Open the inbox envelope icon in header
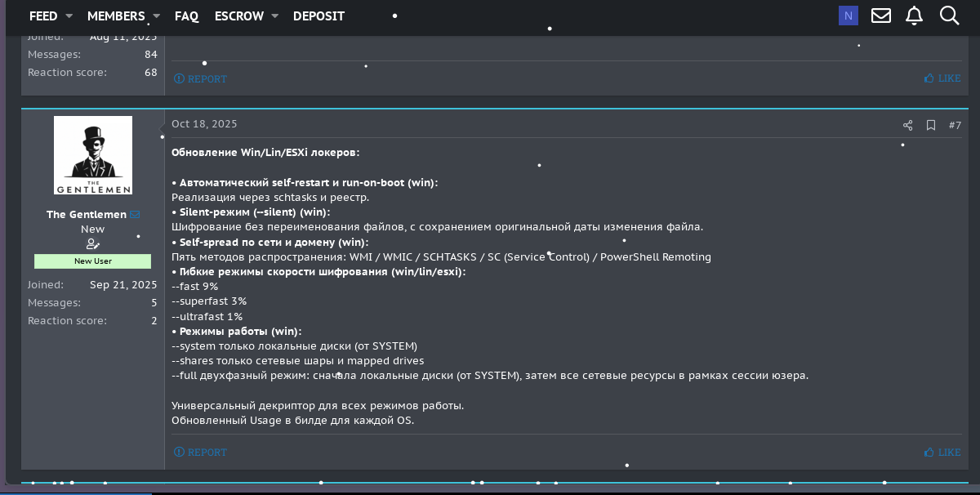 pyautogui.click(x=880, y=16)
